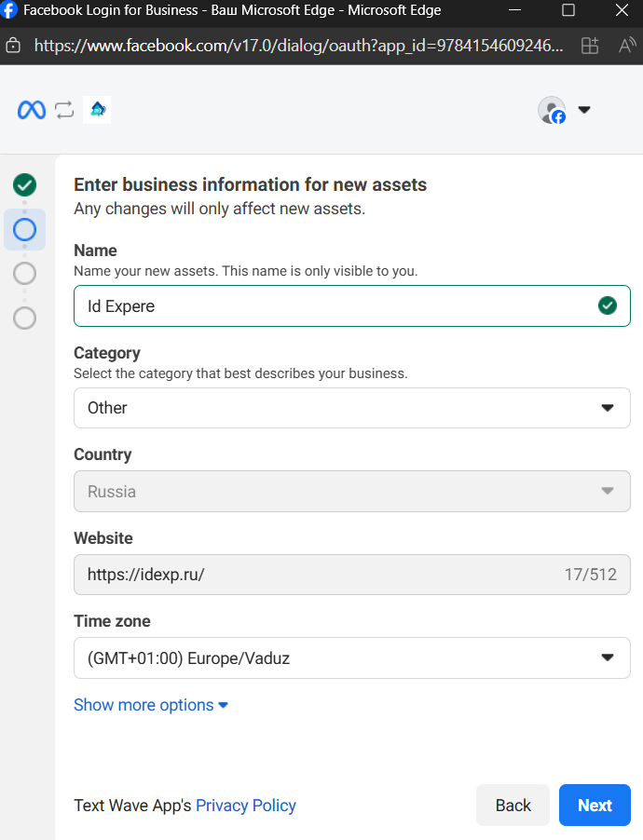
Task: Click the Text Wave App logo icon
Action: (x=97, y=110)
